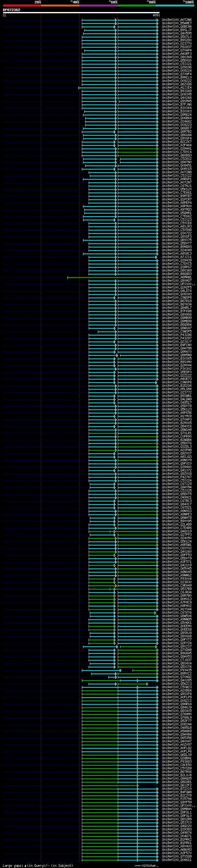Open hit UniRef100_Q39441
The width and height of the screenshot is (197, 868).
pyautogui.click(x=177, y=149)
